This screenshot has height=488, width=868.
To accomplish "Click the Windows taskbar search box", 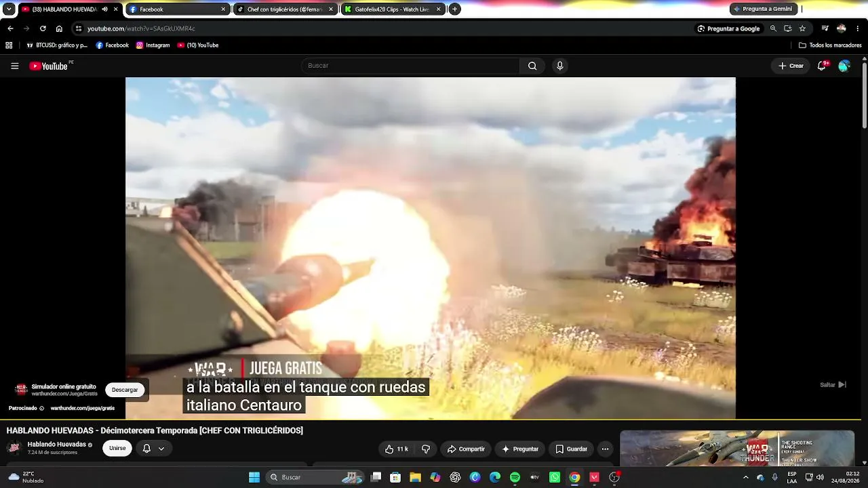I will click(315, 477).
